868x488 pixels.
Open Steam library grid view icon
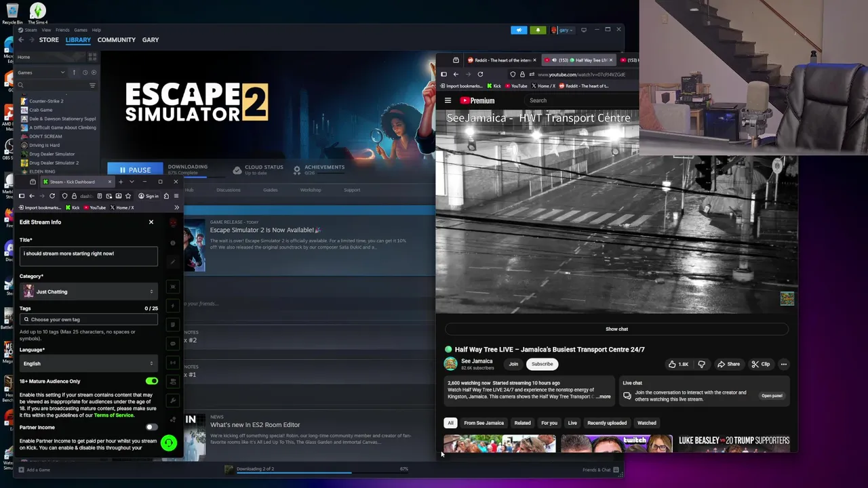93,57
